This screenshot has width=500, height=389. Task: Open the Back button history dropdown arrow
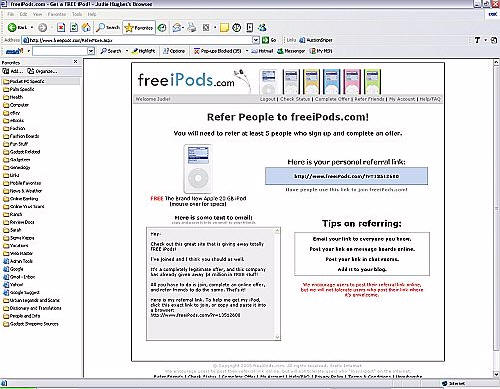(x=32, y=28)
